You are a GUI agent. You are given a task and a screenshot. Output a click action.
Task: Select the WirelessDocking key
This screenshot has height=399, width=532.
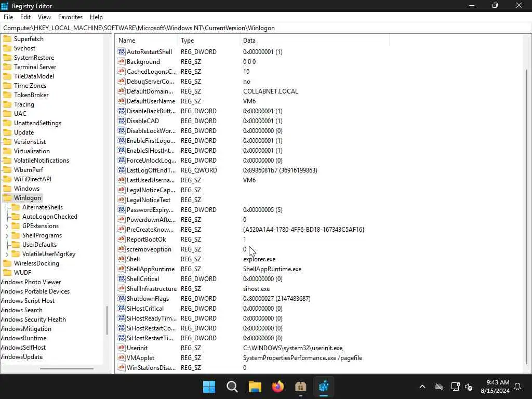pos(36,263)
